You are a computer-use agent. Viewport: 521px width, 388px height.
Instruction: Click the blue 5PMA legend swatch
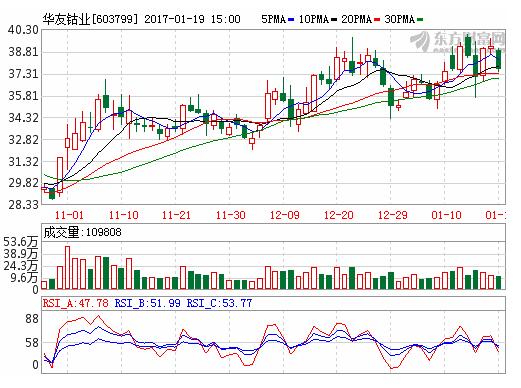tap(292, 20)
